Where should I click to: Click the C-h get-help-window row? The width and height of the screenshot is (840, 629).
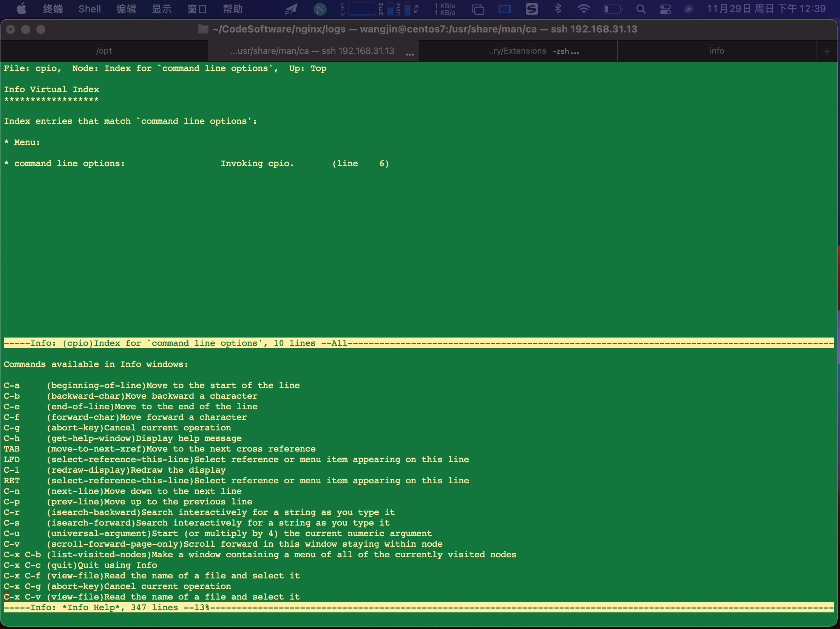pos(123,438)
